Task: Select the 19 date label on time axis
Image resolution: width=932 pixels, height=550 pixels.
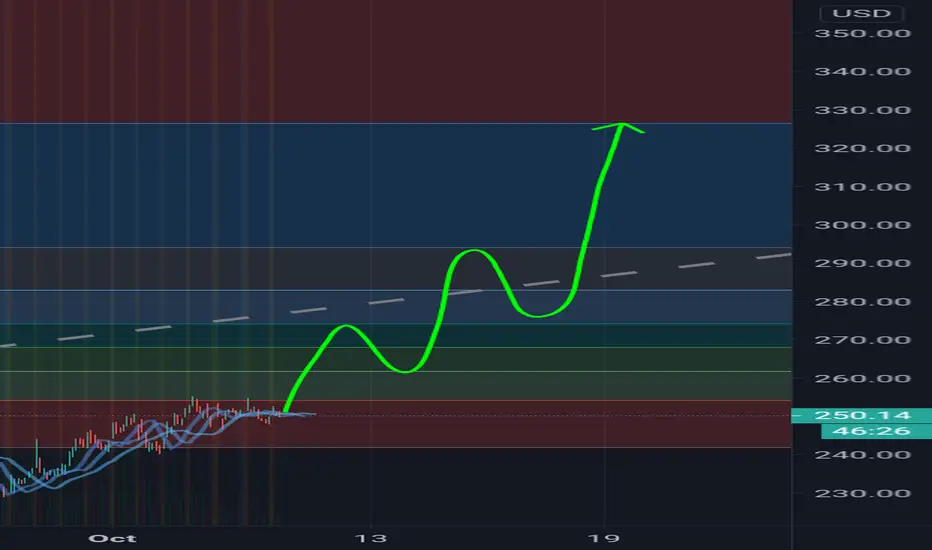Action: (x=604, y=539)
